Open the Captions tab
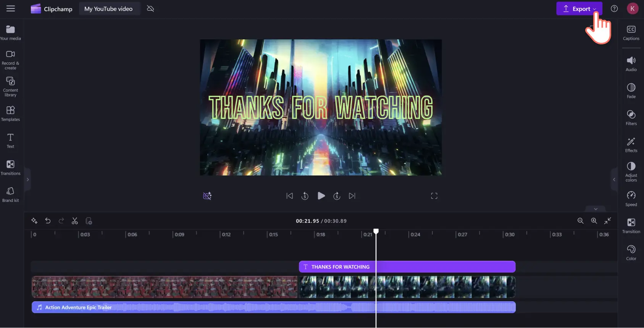644x328 pixels. pos(631,32)
